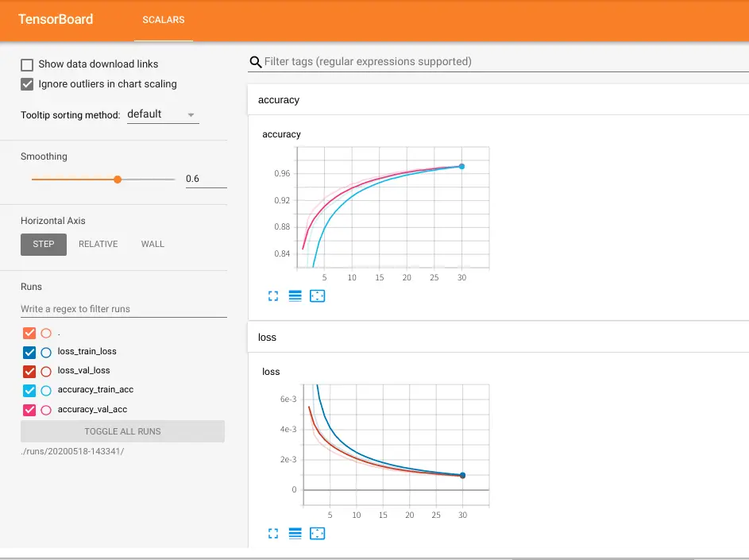Collapse the accuracy section header
The image size is (749, 560).
(498, 100)
